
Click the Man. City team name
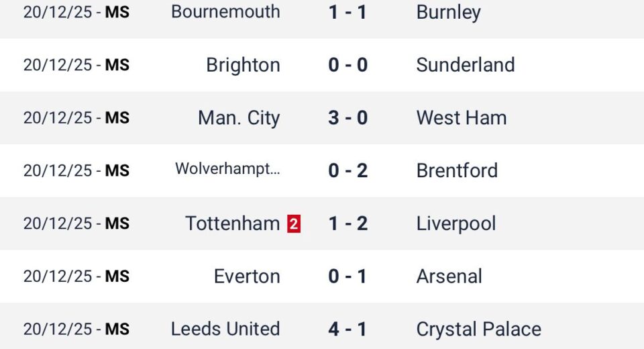coord(239,118)
